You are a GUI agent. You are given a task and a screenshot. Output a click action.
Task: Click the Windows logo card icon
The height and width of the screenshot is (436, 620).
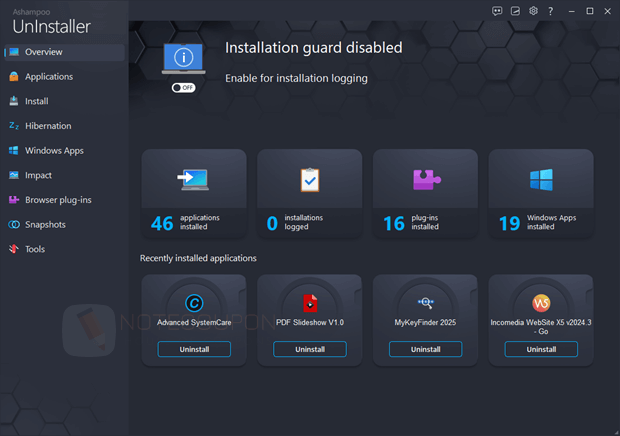(x=541, y=180)
